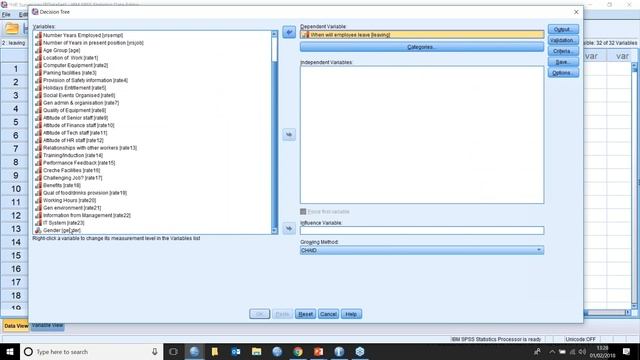The image size is (640, 360).
Task: Open File Explorer from the taskbar
Action: coord(256,352)
